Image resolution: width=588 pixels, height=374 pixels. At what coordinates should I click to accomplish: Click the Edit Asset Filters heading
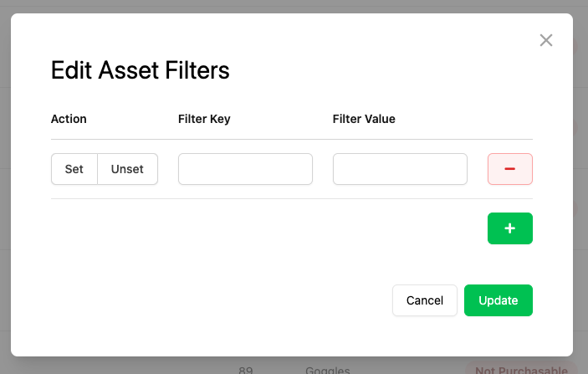click(140, 70)
